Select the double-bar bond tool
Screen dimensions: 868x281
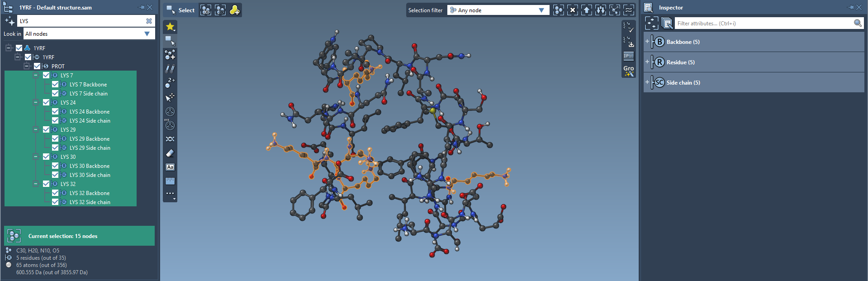pos(170,69)
